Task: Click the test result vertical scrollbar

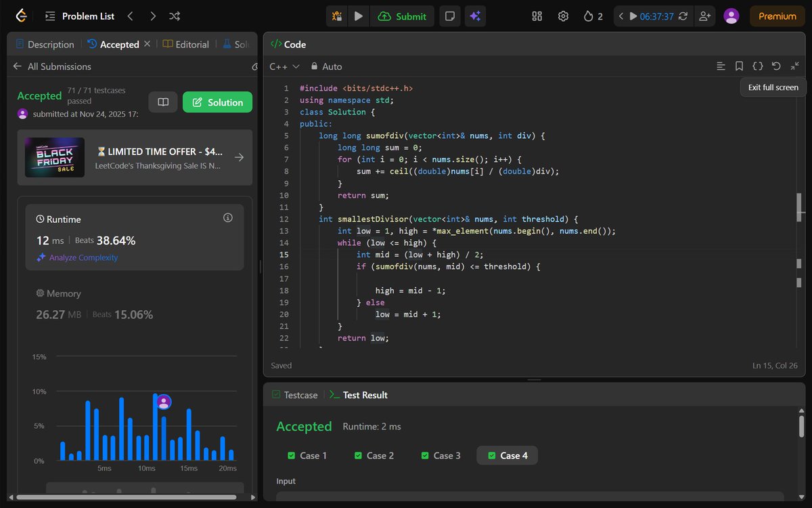Action: point(801,427)
